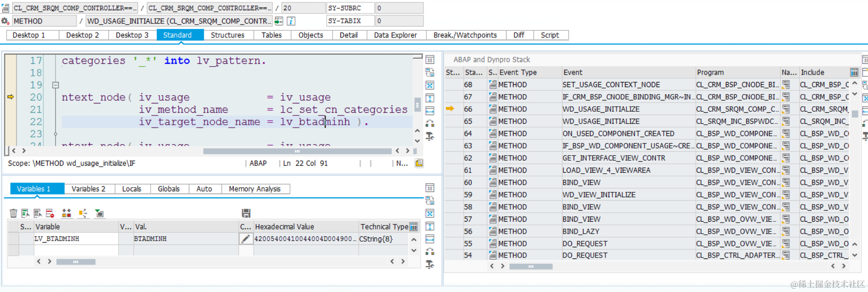Click the variables table horizontal scrollbar thumb
The image size is (868, 292).
click(x=76, y=262)
